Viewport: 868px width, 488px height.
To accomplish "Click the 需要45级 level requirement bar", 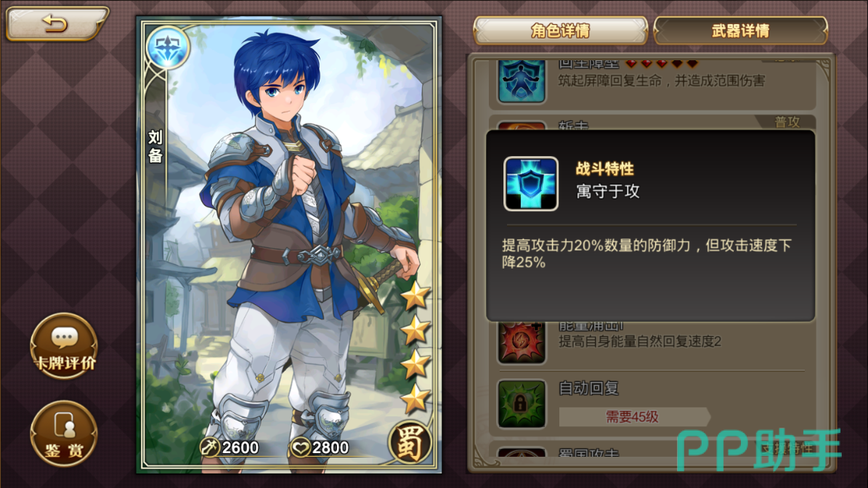I will tap(633, 417).
